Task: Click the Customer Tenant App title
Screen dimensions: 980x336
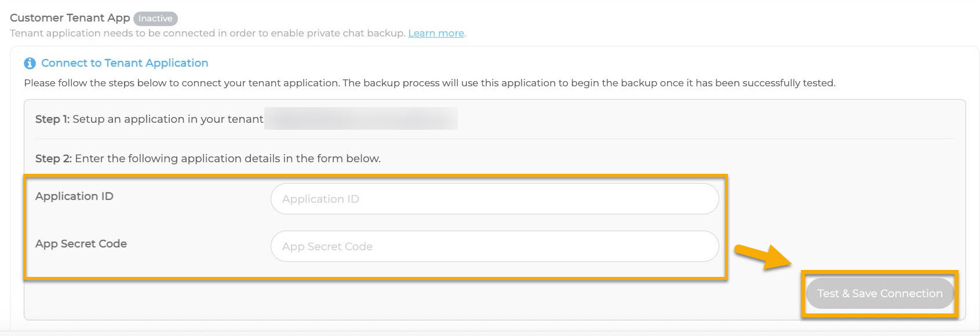Action: (x=70, y=18)
